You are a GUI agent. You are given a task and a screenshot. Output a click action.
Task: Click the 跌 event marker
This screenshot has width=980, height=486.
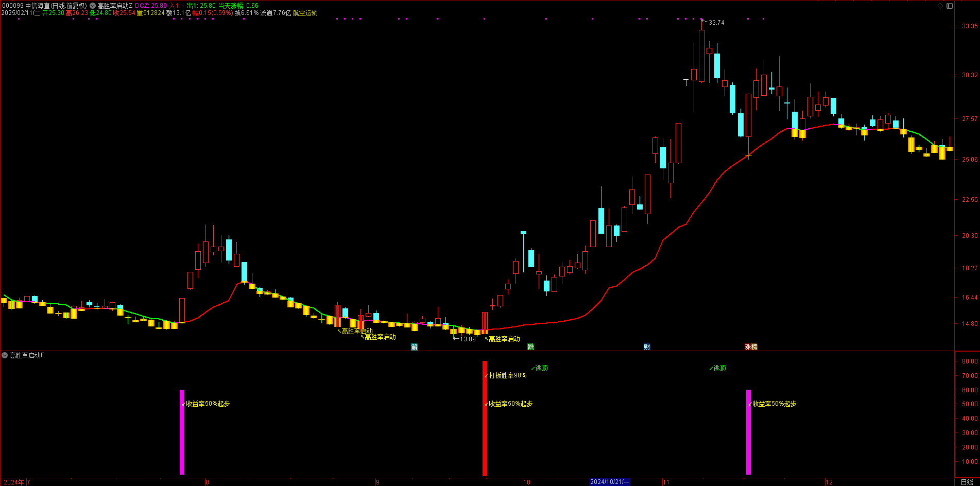531,347
